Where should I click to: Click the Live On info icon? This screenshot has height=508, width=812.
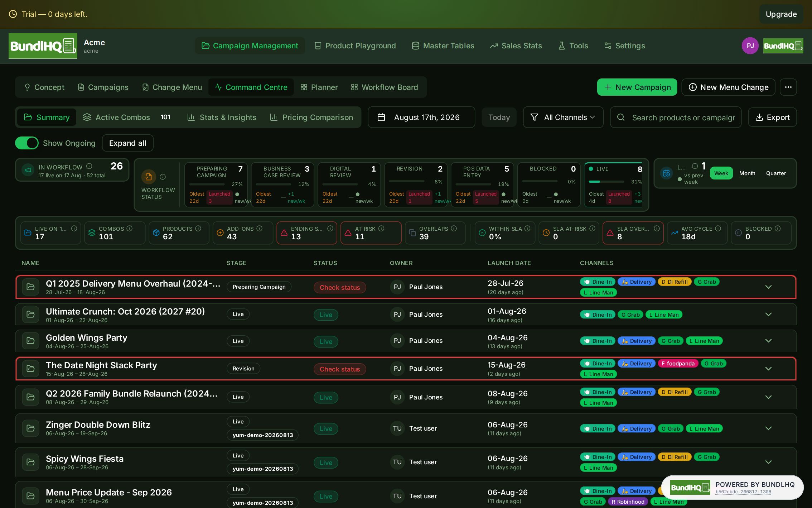click(74, 228)
